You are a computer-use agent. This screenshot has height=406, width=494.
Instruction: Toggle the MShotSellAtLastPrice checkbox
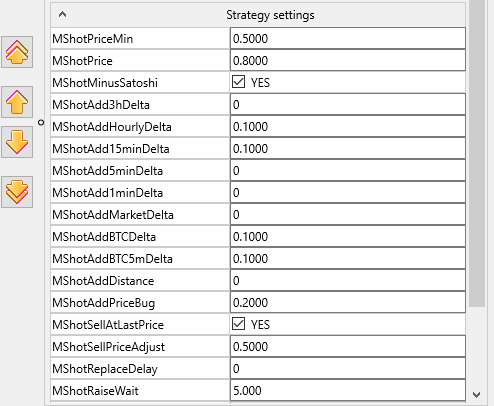pos(238,324)
